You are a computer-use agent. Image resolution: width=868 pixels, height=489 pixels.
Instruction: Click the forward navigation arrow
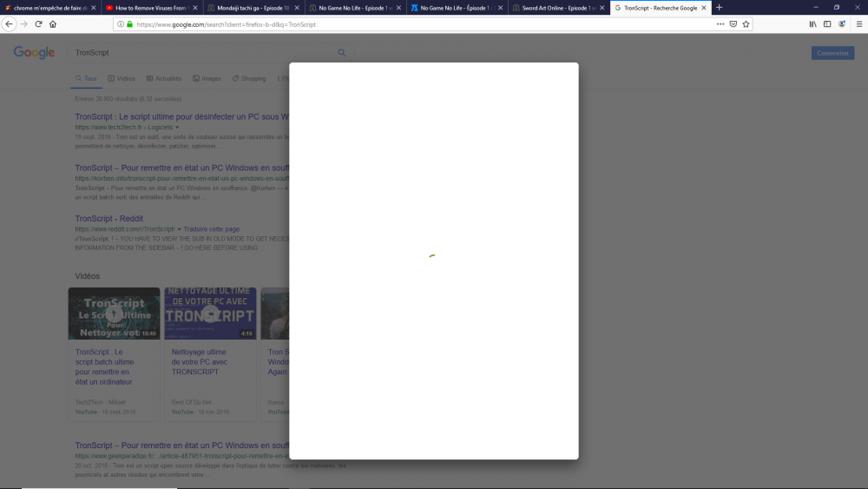click(23, 23)
